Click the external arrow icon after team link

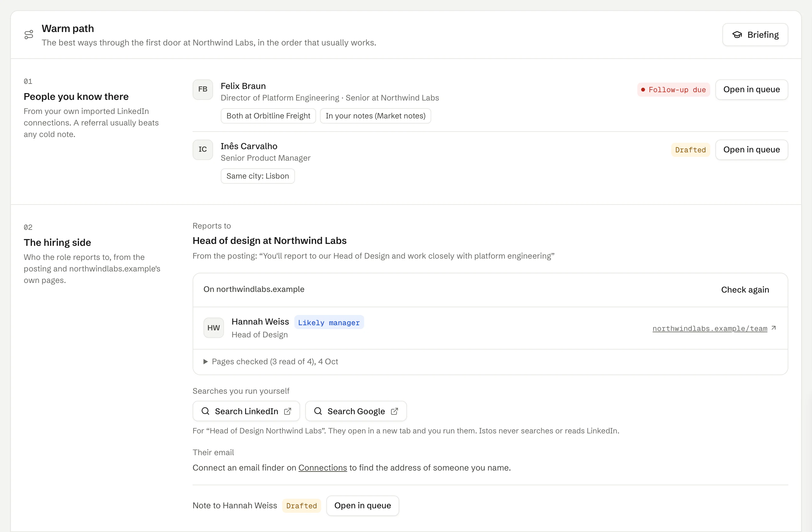pyautogui.click(x=774, y=327)
